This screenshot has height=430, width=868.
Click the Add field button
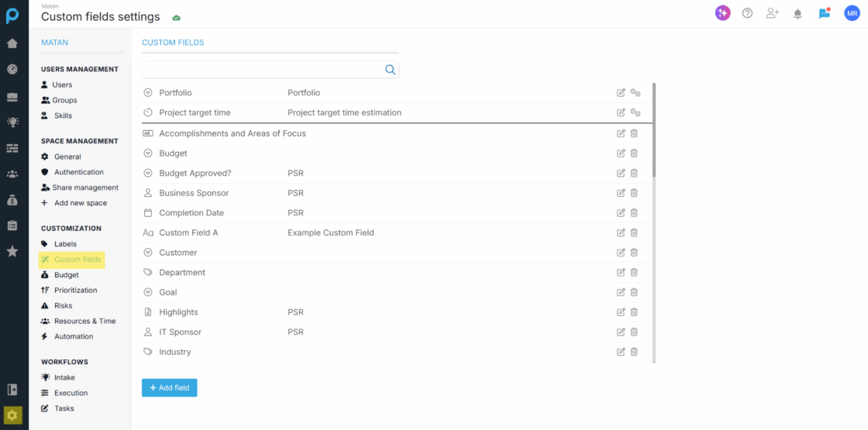[169, 387]
